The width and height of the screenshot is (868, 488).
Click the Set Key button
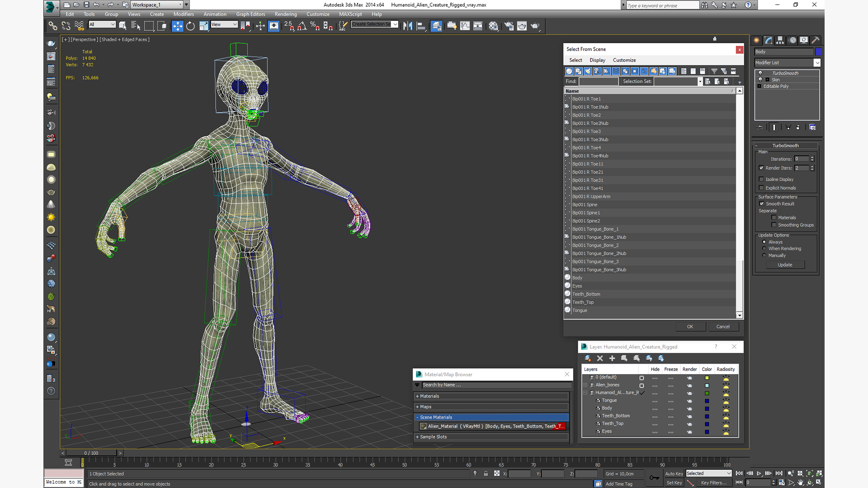tap(674, 483)
